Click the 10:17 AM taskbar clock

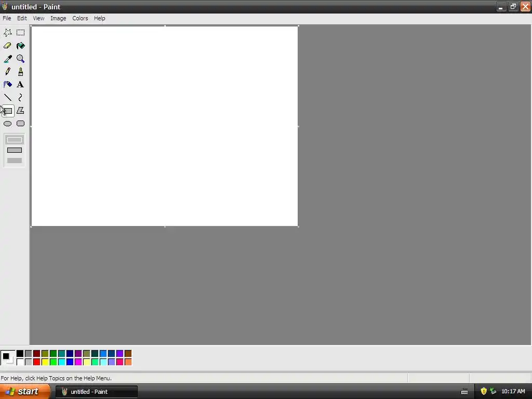513,392
